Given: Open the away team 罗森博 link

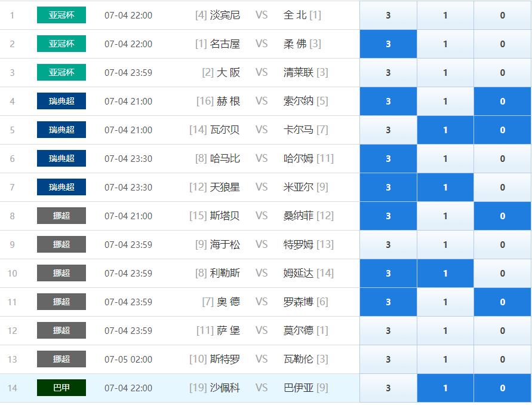Looking at the screenshot, I should [x=298, y=302].
